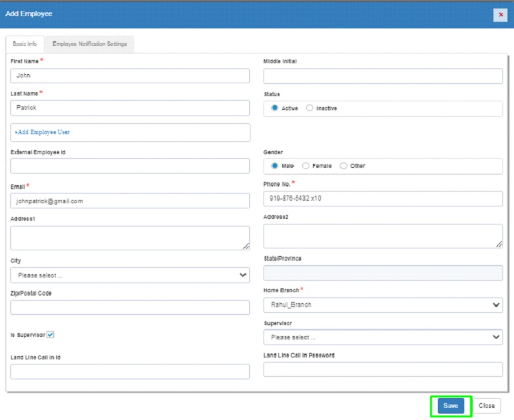This screenshot has width=514, height=420.
Task: Open the City dropdown
Action: point(130,275)
